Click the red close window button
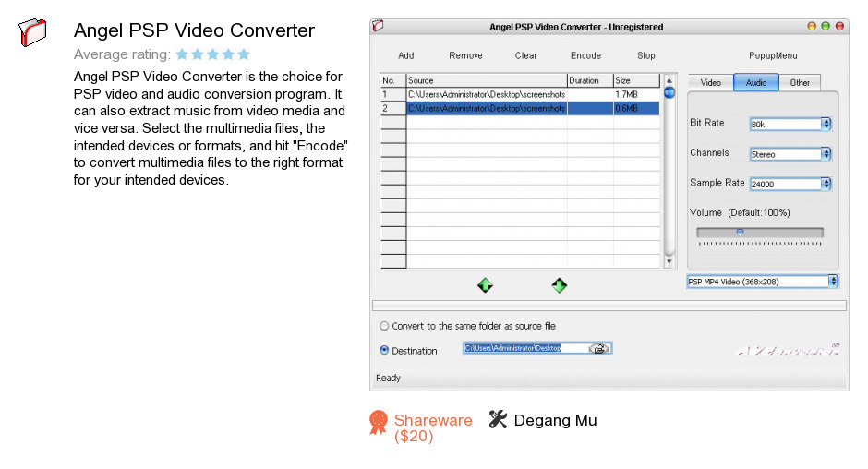 coord(839,26)
